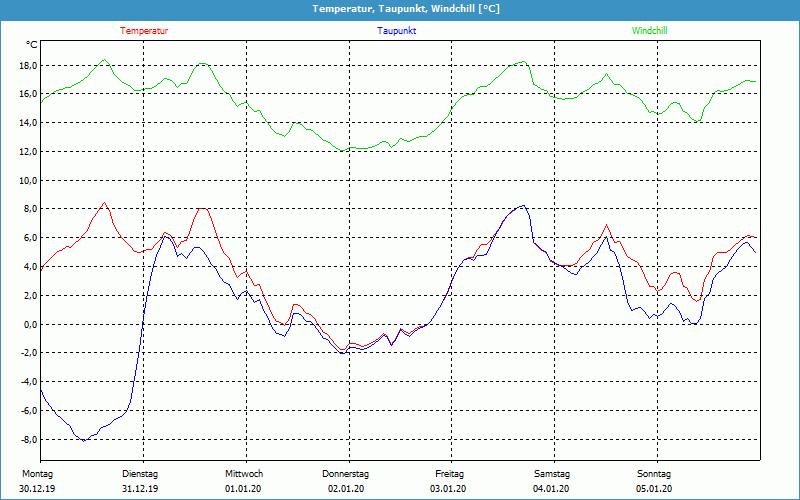Select the Mittwoch day label
This screenshot has height=500, width=800.
(x=244, y=474)
